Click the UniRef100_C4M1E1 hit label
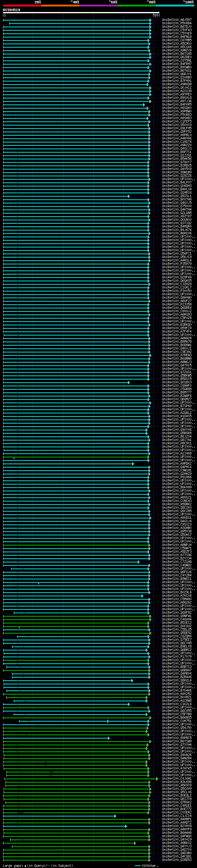 point(176,805)
